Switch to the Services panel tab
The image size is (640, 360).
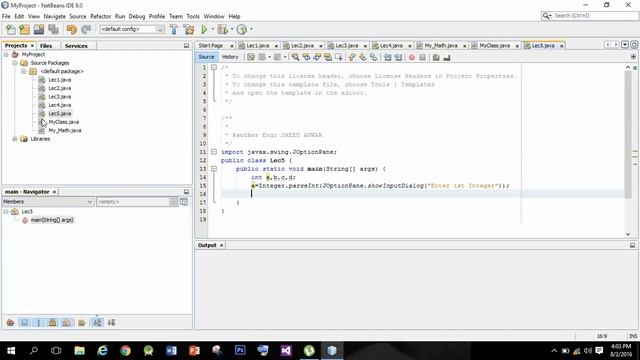pyautogui.click(x=76, y=46)
